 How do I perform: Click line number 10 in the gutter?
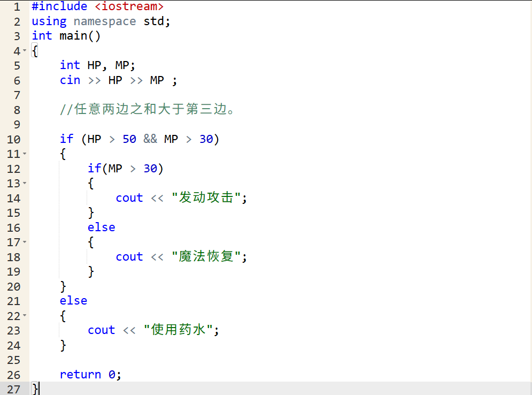(13, 139)
